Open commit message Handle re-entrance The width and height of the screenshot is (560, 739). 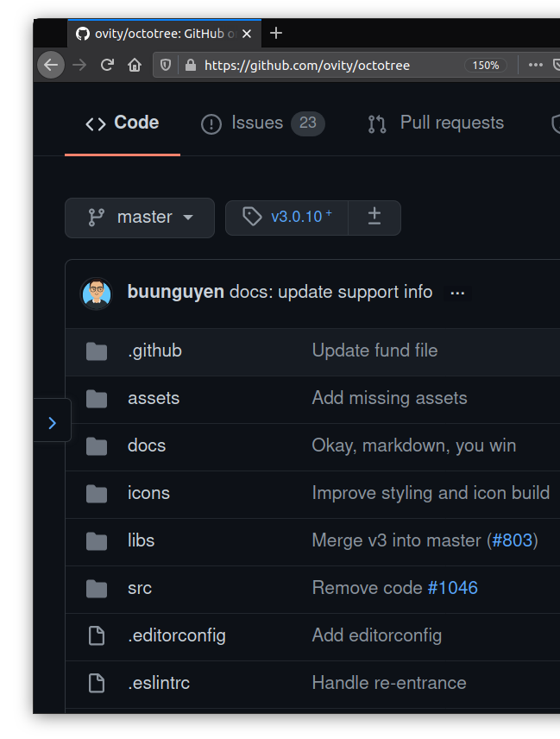click(x=389, y=684)
